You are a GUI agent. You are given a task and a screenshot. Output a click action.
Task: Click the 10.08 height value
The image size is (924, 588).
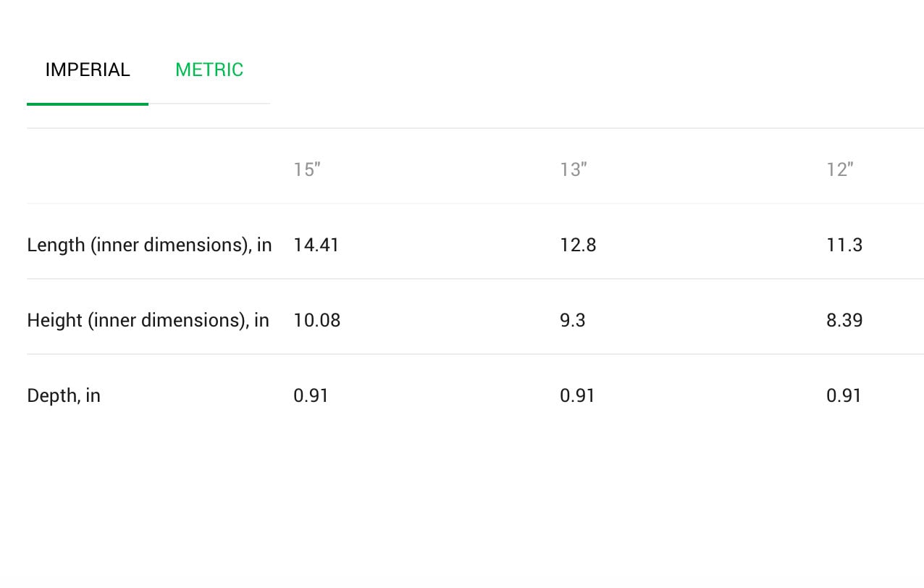pos(317,320)
